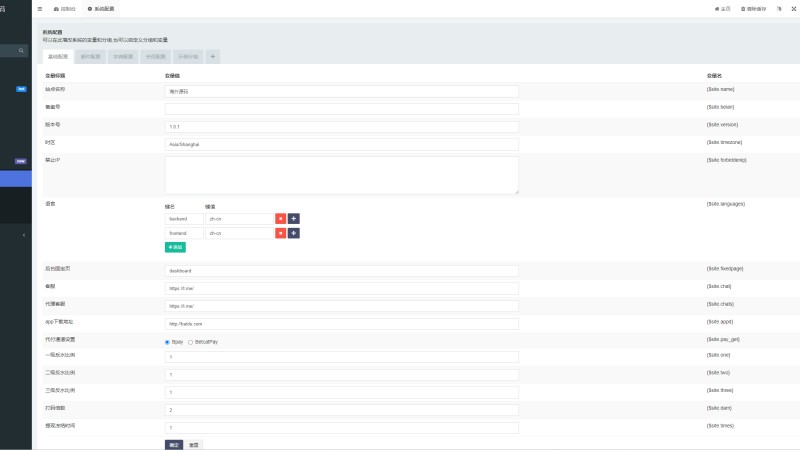Viewport: 800px width, 450px height.
Task: Edit the backend key field
Action: coord(184,219)
